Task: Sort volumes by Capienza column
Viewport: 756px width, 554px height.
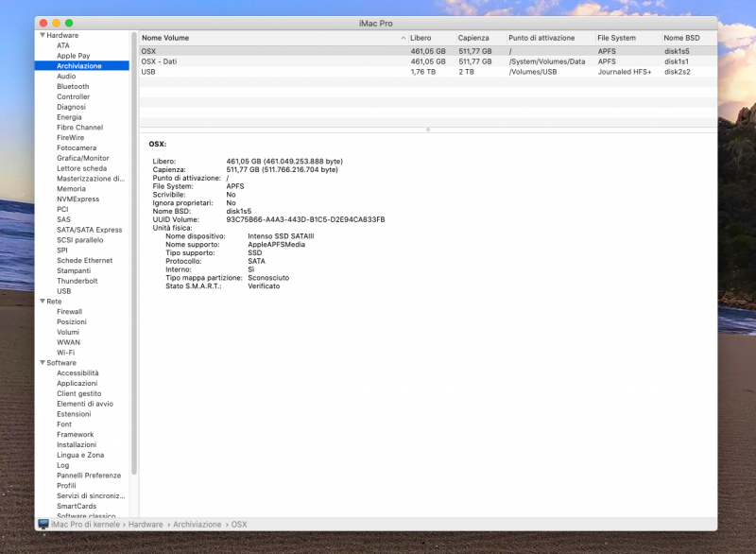Action: pos(473,38)
